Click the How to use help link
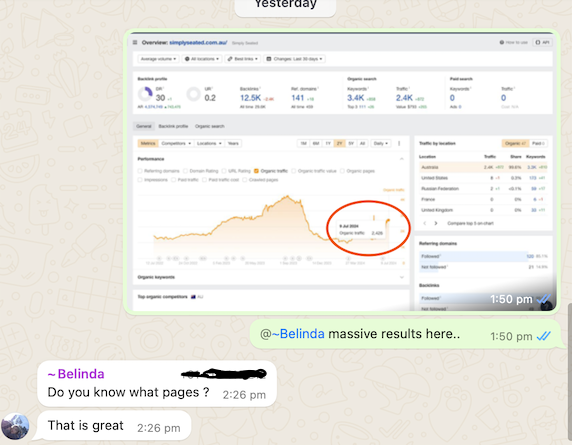Viewport: 572px width, 445px height. [x=514, y=42]
